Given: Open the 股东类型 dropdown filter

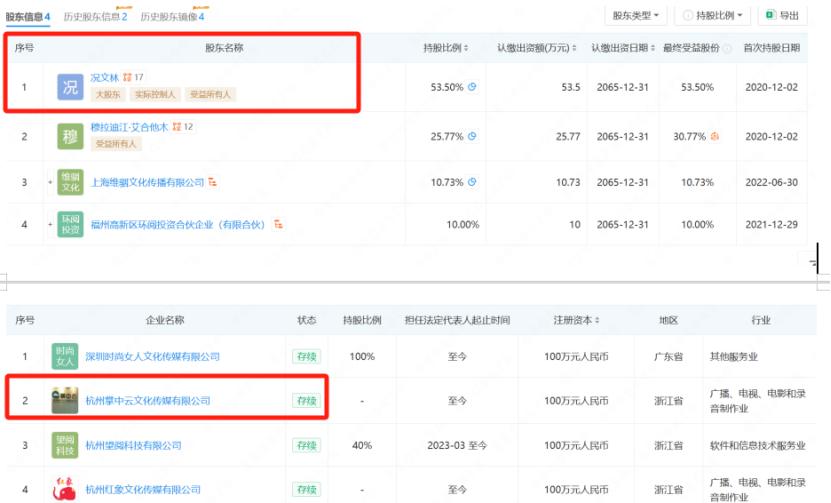Looking at the screenshot, I should pos(635,15).
